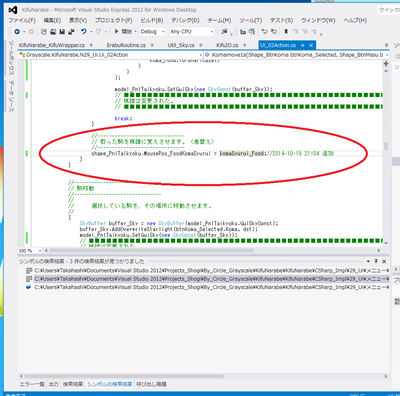Image resolution: width=400 pixels, height=396 pixels.
Task: Click the New Project icon in toolbar
Action: [43, 32]
